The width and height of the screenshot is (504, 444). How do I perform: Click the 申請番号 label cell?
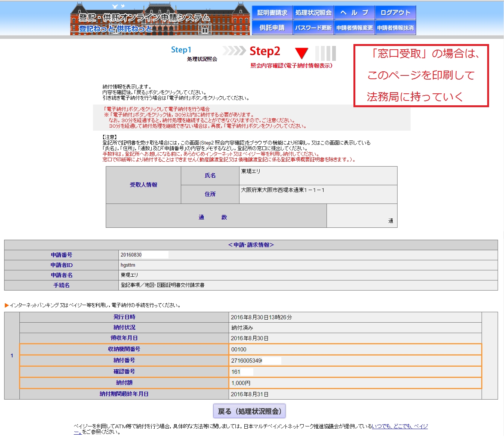point(62,255)
